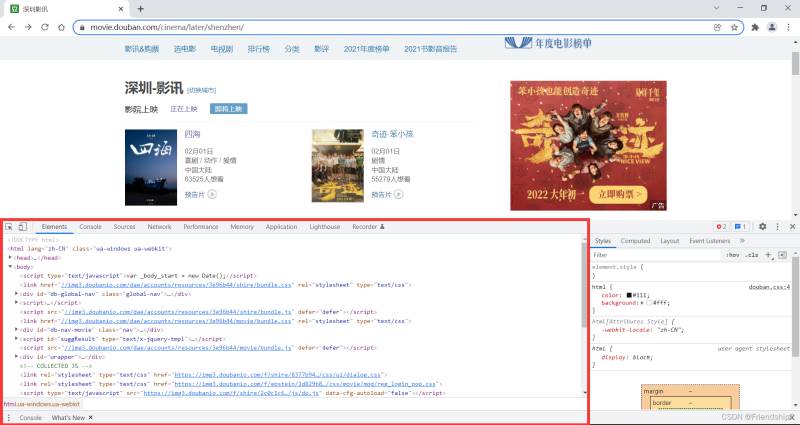800x425 pixels.
Task: Toggle the :hov element state panel
Action: pyautogui.click(x=732, y=255)
